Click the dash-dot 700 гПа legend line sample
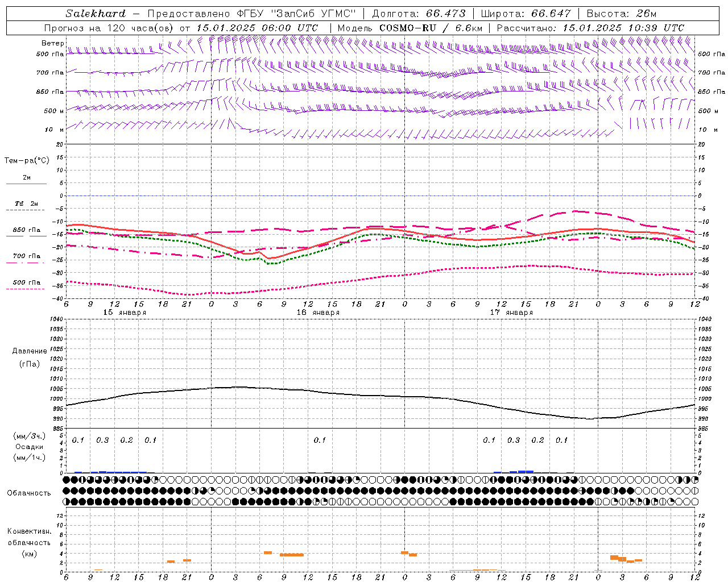Viewport: 728px width, 582px height. pos(26,263)
